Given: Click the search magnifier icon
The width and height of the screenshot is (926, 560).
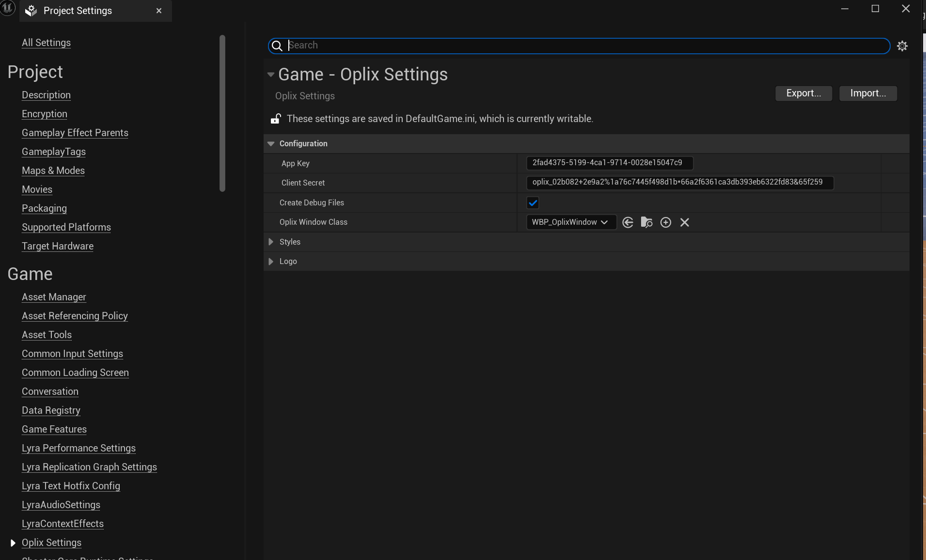Looking at the screenshot, I should click(277, 46).
